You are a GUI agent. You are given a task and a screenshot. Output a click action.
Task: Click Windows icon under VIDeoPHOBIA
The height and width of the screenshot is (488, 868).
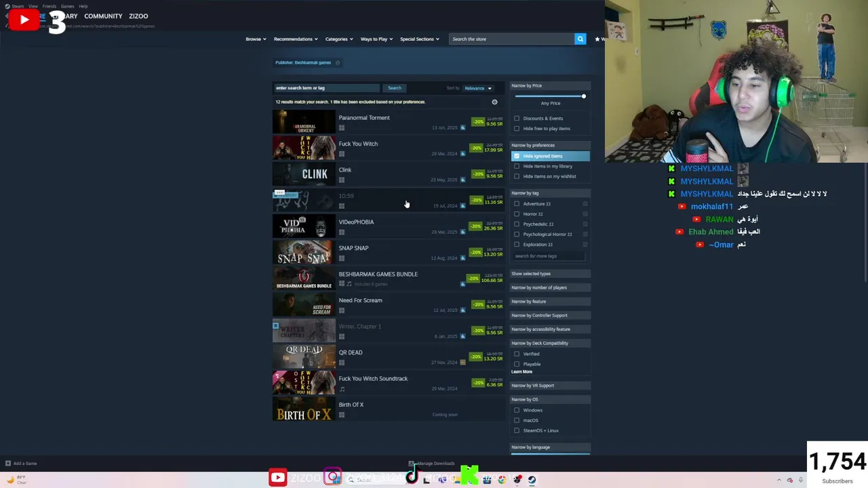342,232
